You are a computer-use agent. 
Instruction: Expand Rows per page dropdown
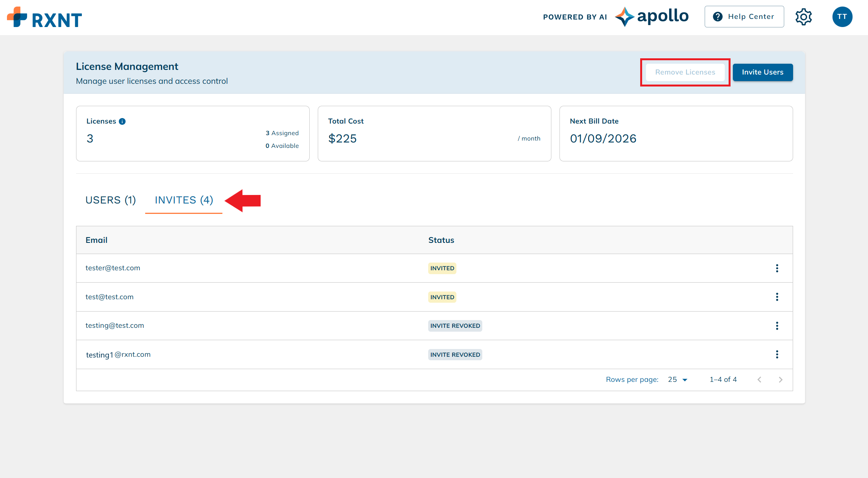pos(678,380)
